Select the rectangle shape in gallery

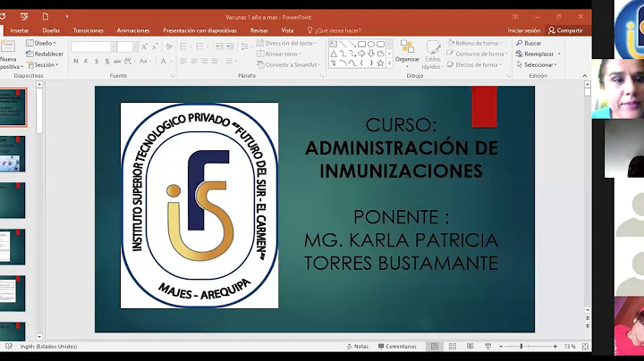[x=361, y=44]
